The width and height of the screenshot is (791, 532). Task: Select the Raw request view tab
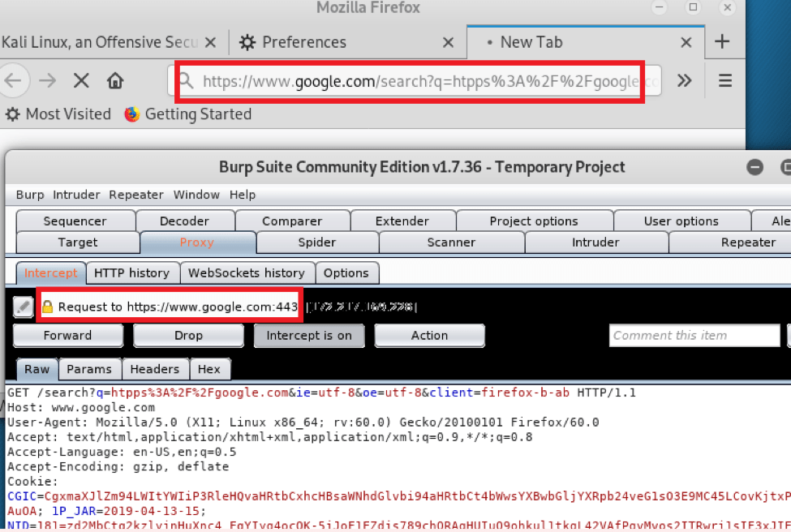(x=38, y=369)
